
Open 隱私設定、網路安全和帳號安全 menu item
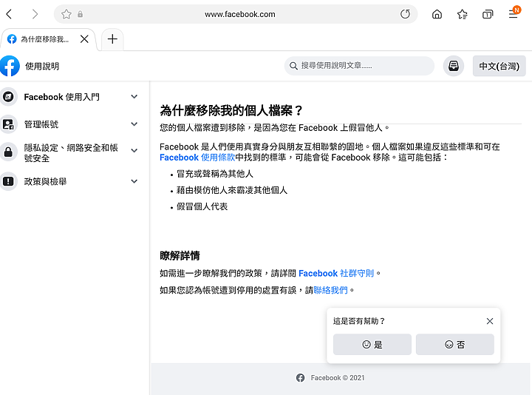[x=69, y=153]
